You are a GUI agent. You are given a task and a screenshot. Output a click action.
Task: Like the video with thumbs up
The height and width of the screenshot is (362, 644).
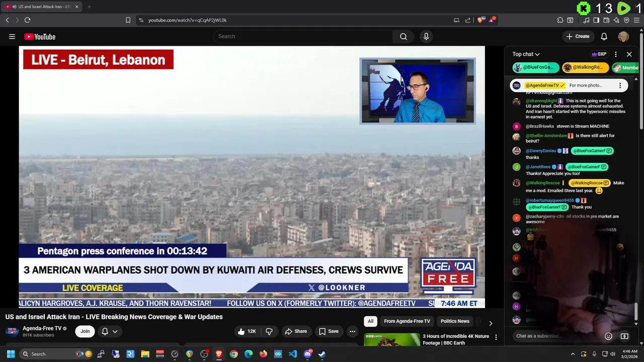[x=247, y=331]
